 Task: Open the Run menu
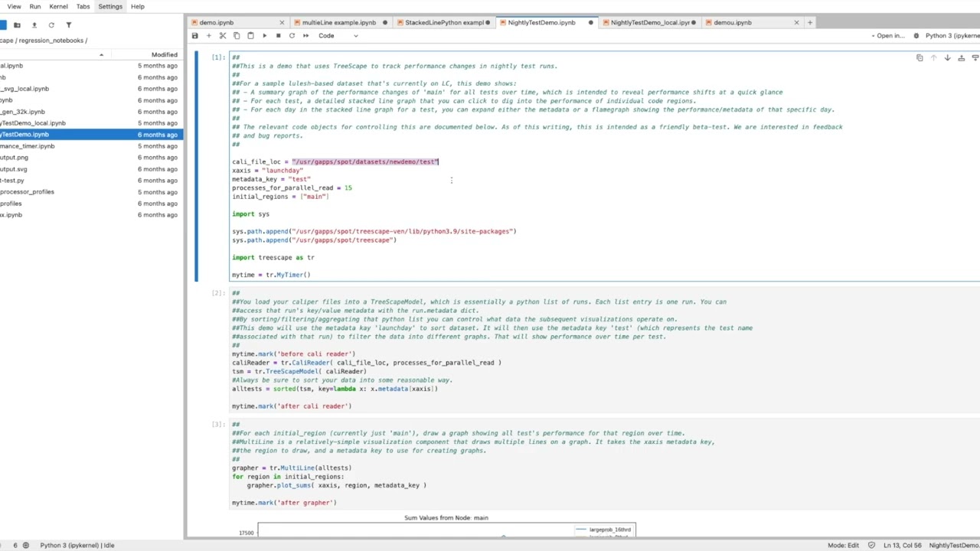[x=35, y=6]
